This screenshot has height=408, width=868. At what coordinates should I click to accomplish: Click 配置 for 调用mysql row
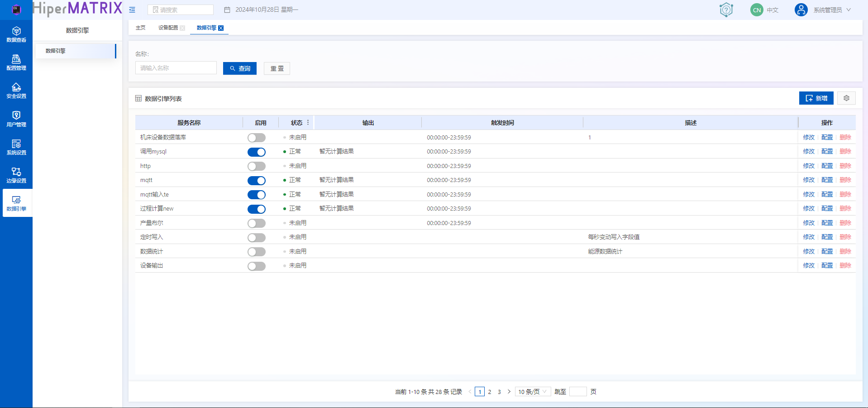[827, 151]
